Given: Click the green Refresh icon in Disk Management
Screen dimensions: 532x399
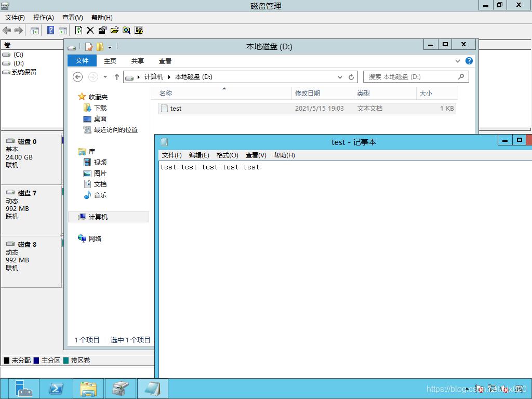Looking at the screenshot, I should pos(79,31).
